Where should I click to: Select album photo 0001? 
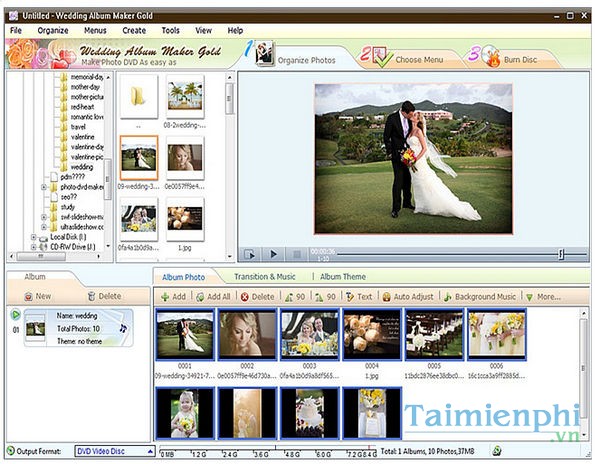click(184, 335)
